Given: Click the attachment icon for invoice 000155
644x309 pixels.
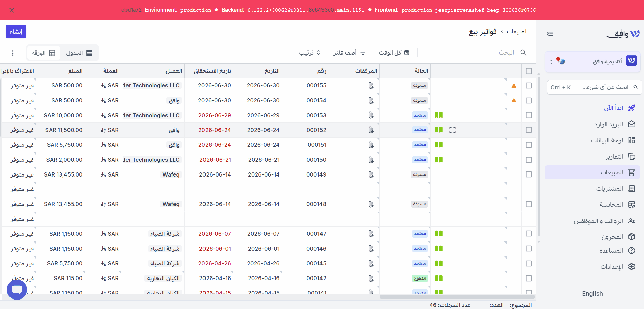Looking at the screenshot, I should click(371, 86).
